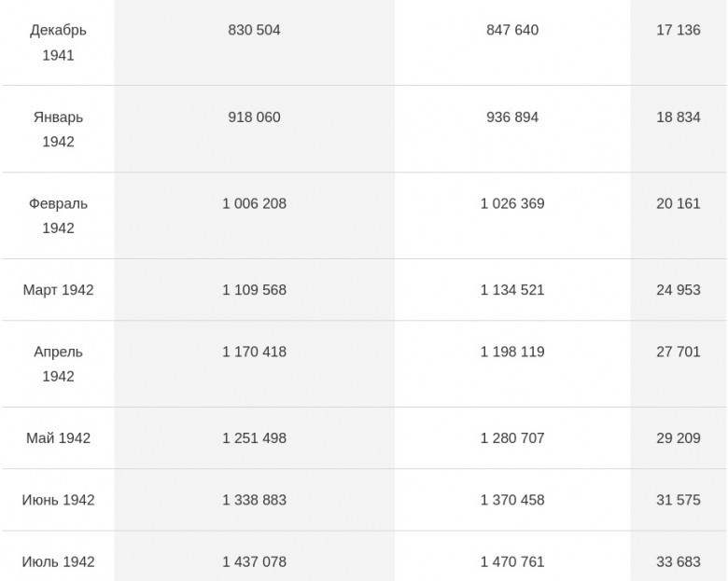This screenshot has height=581, width=728.
Task: Click the value 830 504
Action: pyautogui.click(x=254, y=30)
